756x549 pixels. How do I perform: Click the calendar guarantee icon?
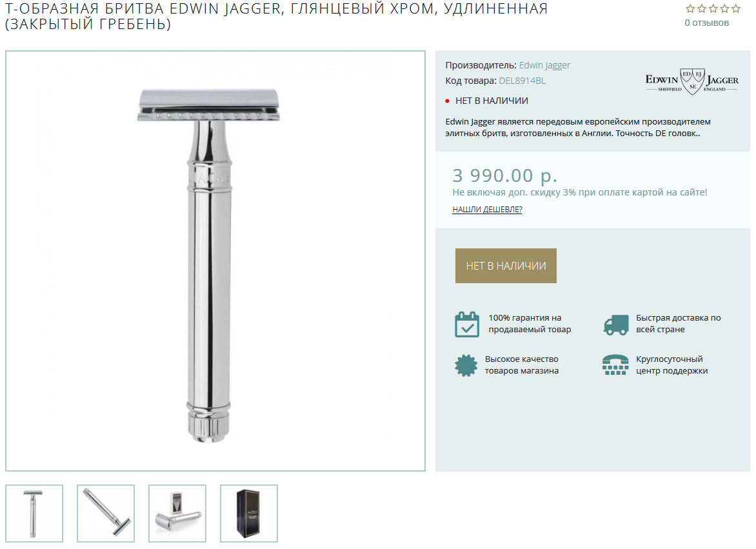point(467,324)
